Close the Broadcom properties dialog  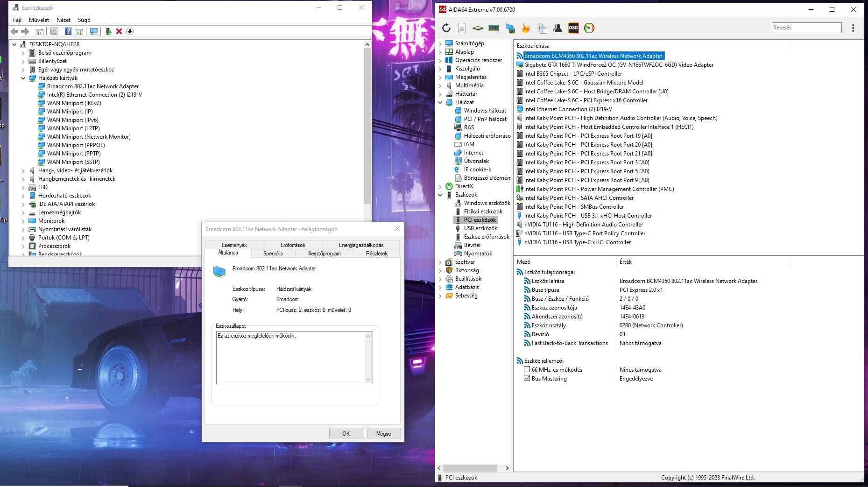coord(397,229)
